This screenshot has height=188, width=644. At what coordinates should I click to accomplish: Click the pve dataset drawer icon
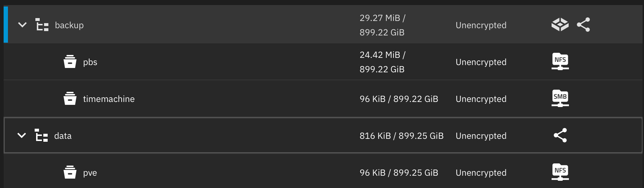point(70,172)
